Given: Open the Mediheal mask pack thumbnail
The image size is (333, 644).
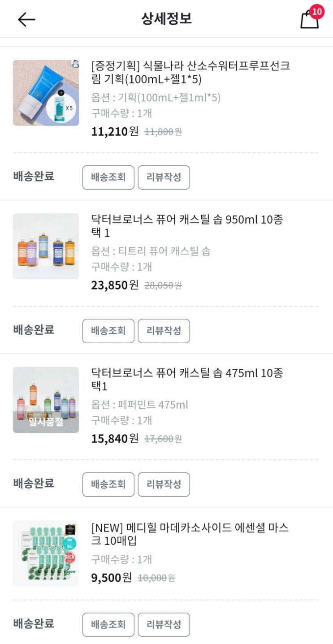Looking at the screenshot, I should (x=46, y=553).
